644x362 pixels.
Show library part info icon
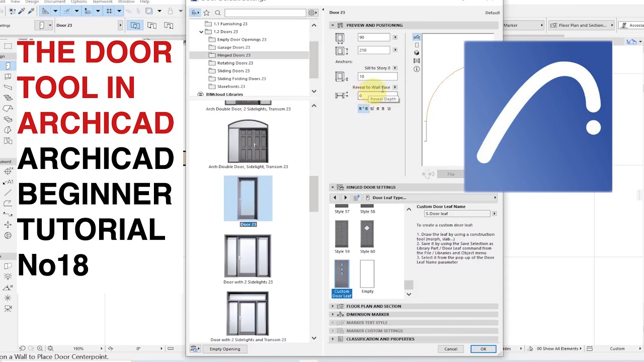point(417,69)
